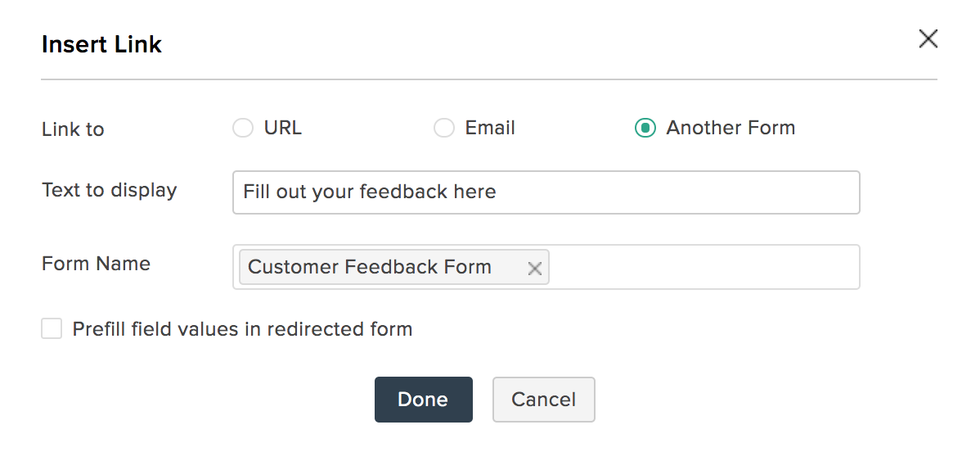Viewport: 980px width, 452px height.
Task: Click the "Link to" label
Action: (x=73, y=129)
